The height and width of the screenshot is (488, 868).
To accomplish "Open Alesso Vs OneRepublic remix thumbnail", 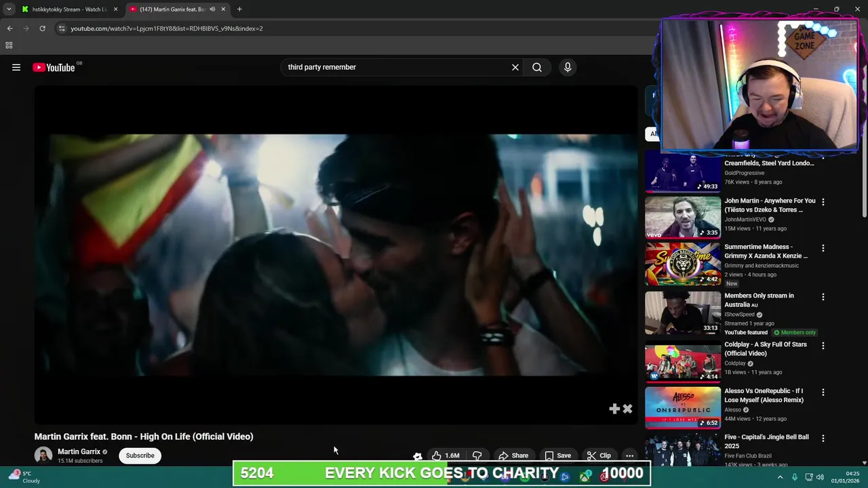I will click(x=683, y=408).
